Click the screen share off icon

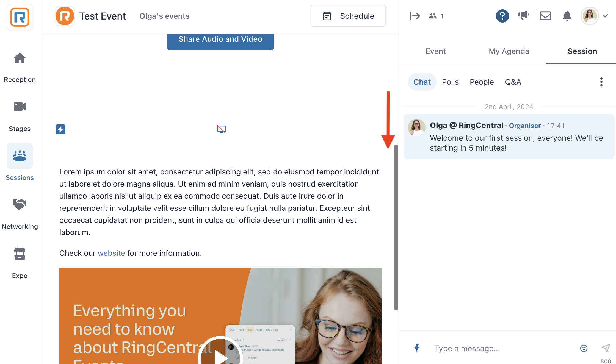coord(221,129)
